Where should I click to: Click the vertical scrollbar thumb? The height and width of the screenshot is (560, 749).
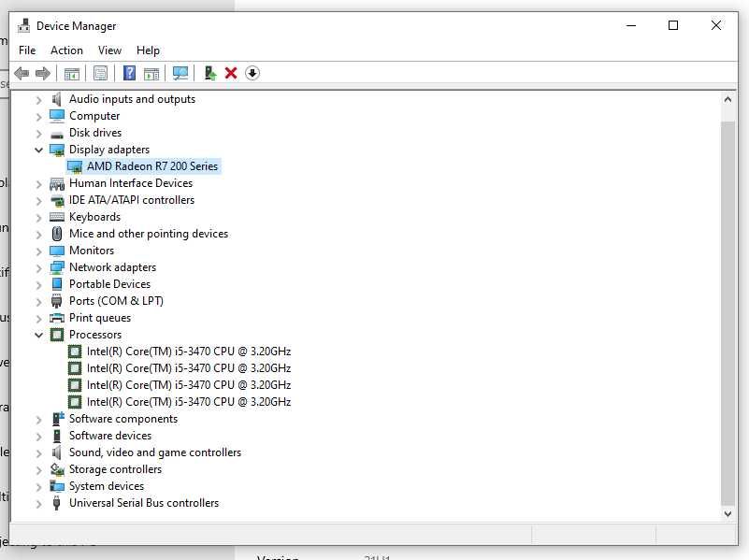coord(727,312)
